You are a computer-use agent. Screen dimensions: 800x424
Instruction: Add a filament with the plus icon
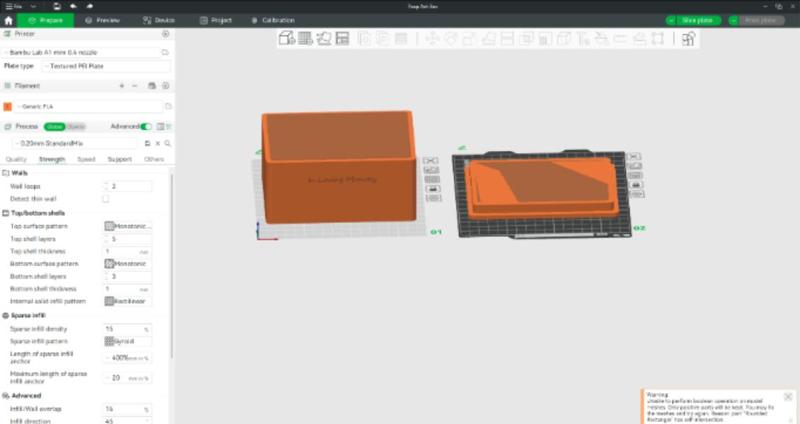click(121, 86)
